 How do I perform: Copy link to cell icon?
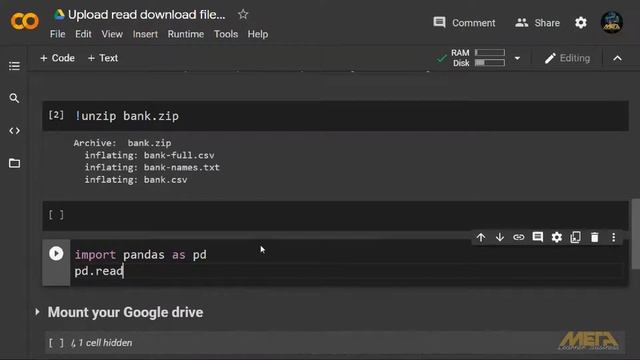[518, 237]
